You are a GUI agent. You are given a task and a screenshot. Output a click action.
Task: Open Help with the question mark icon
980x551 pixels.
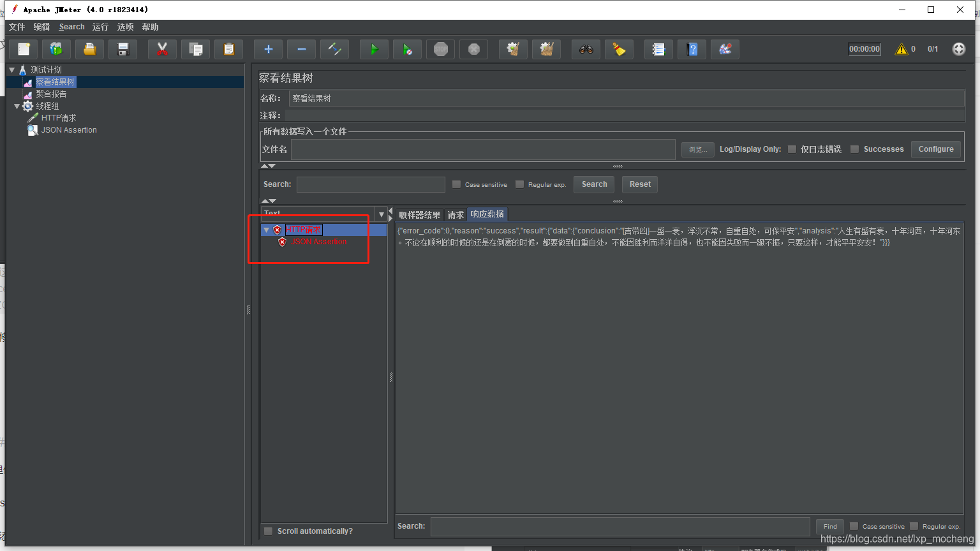coord(692,49)
